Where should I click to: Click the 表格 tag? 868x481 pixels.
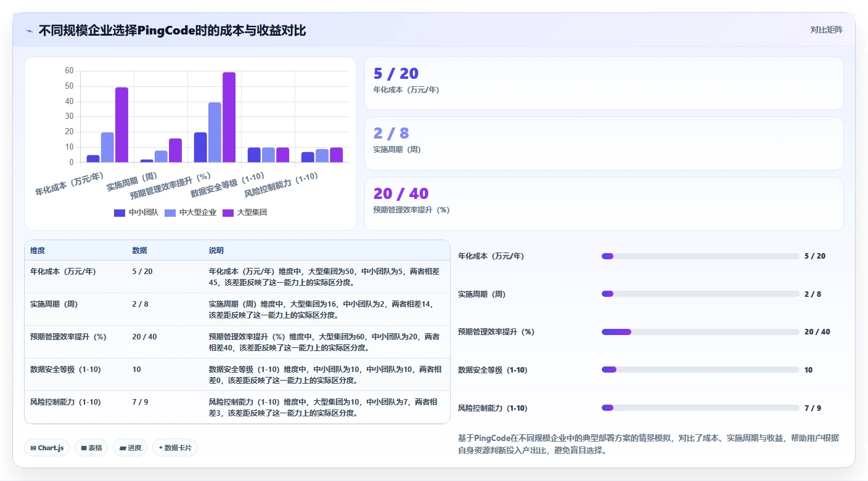(91, 448)
